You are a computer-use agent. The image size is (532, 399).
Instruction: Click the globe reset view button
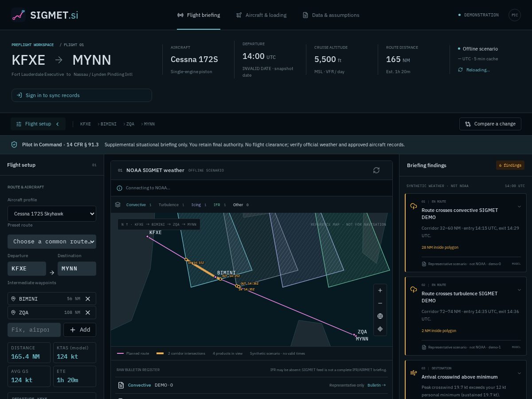[380, 316]
